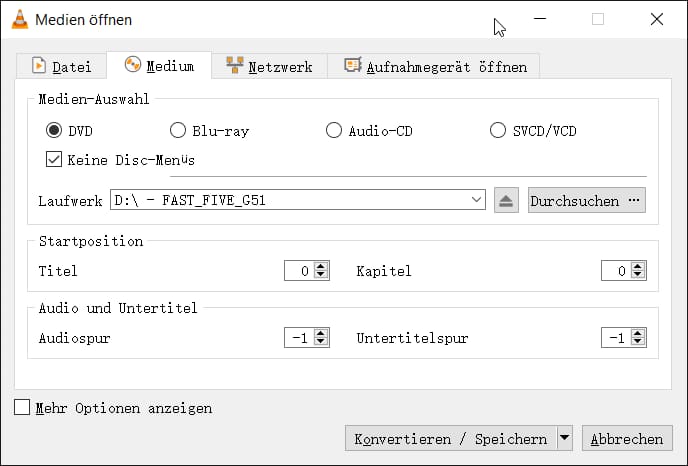
Task: Click inside the Untertitelspur number field
Action: 616,337
